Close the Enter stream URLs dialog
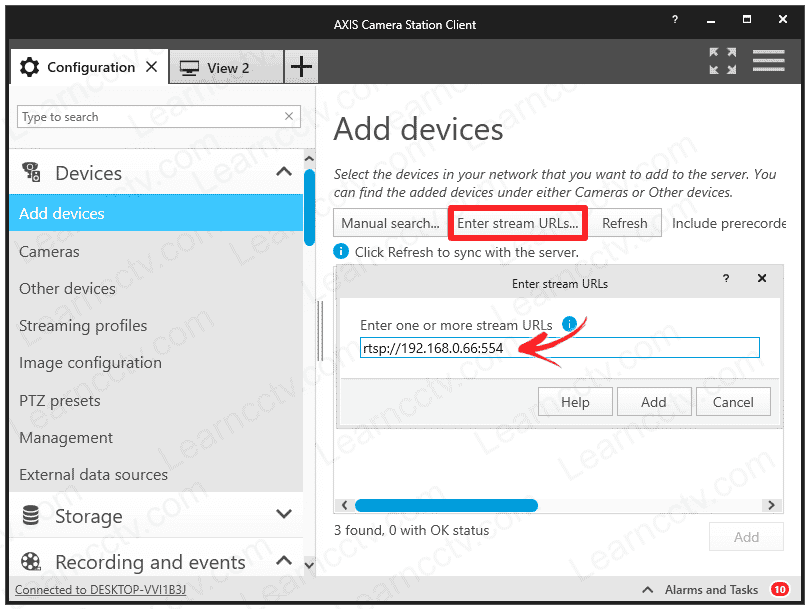This screenshot has height=609, width=811. click(x=762, y=279)
